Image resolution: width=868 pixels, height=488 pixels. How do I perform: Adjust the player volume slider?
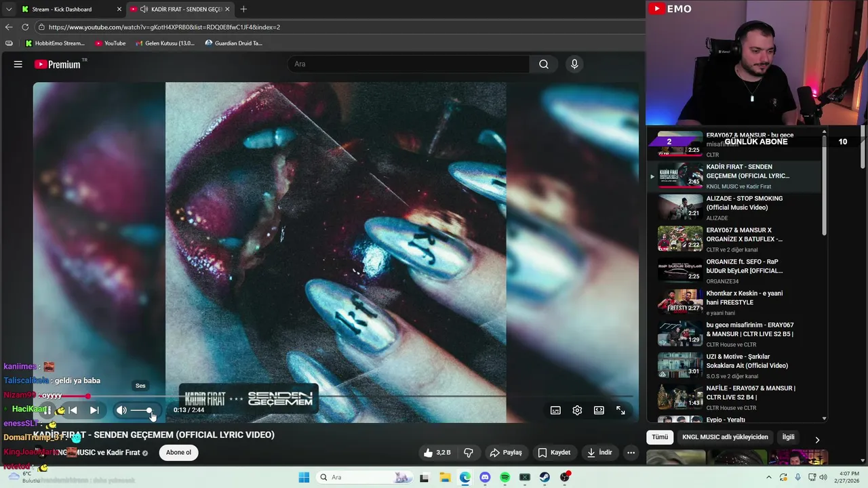142,410
